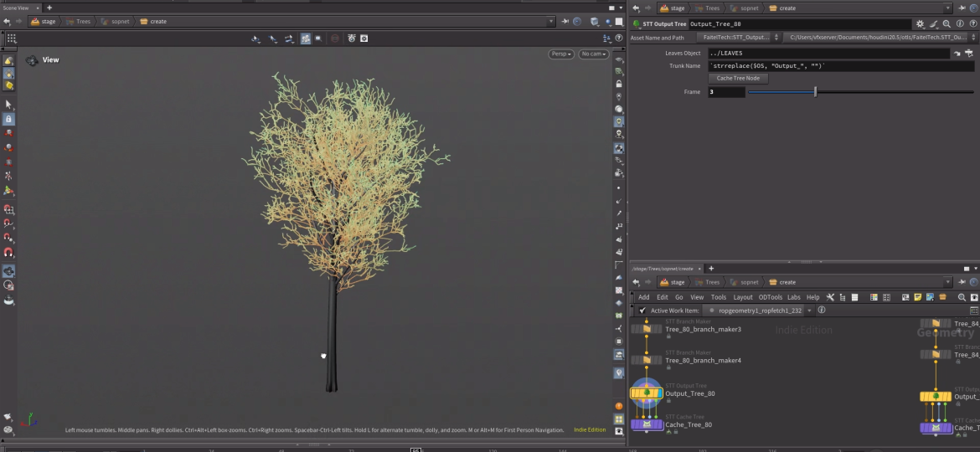This screenshot has height=452, width=980.
Task: Open the No cam camera dropdown
Action: tap(593, 54)
